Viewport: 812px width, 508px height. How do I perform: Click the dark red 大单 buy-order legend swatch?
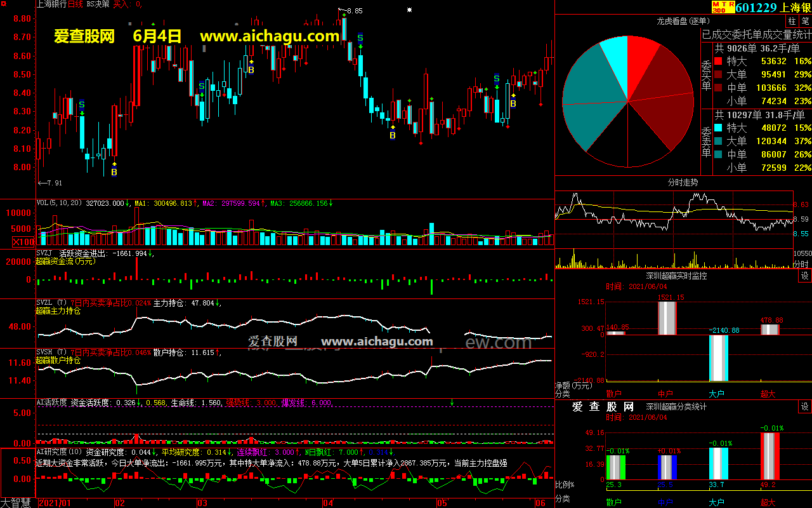tap(718, 74)
